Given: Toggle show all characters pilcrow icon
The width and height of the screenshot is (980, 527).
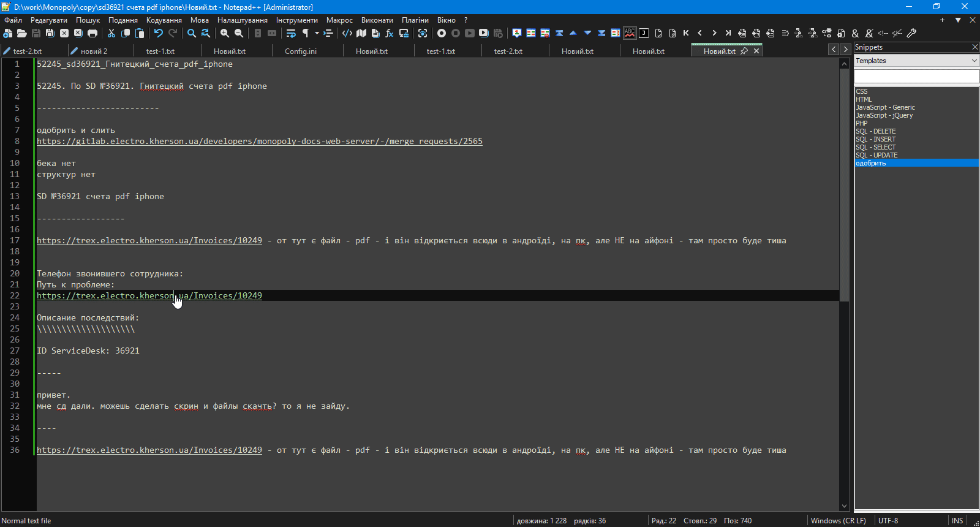Looking at the screenshot, I should (305, 33).
